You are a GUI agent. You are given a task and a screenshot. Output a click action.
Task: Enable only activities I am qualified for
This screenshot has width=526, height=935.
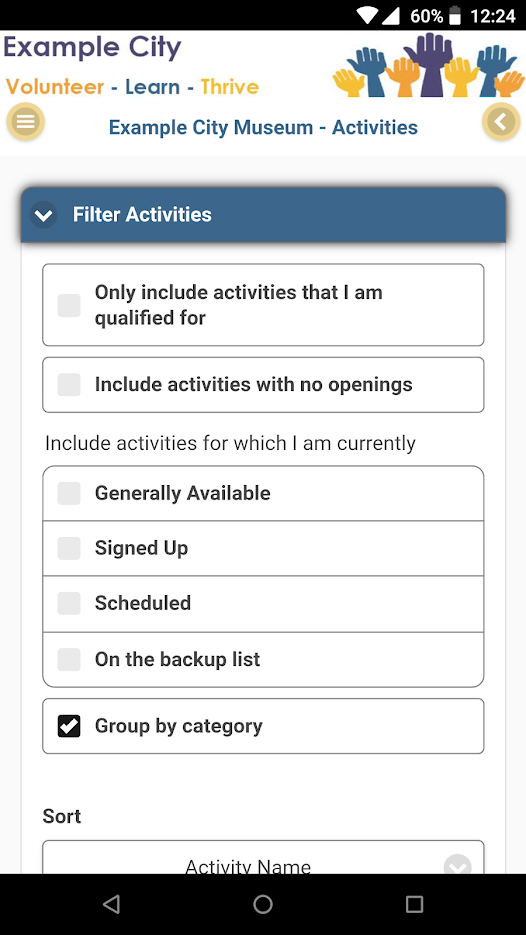pos(263,305)
